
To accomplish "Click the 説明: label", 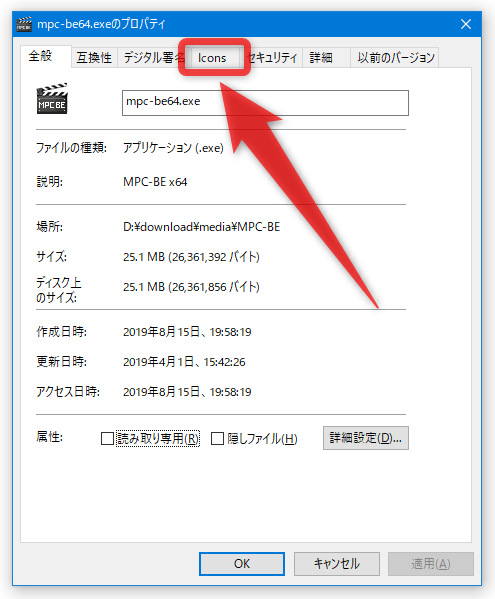I will (x=50, y=182).
